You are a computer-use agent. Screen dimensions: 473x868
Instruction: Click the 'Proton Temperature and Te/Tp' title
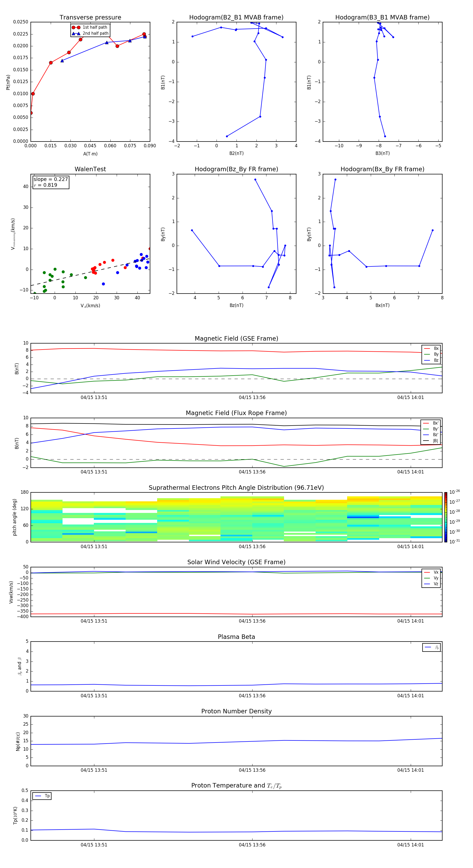coord(236,786)
